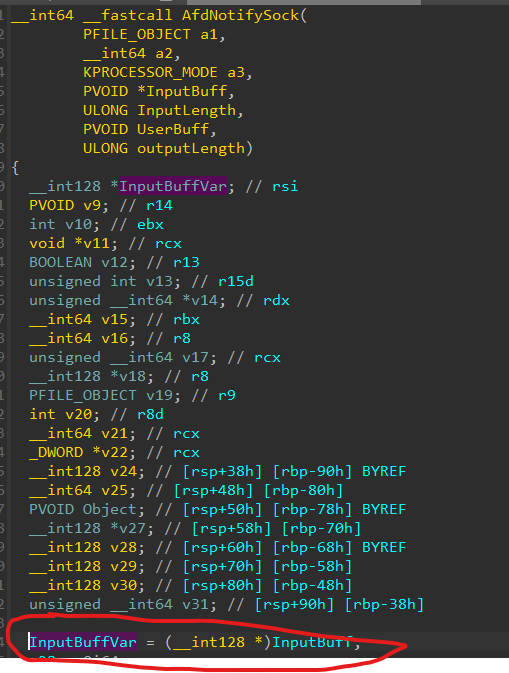
Task: Select unsigned __int64 v31 declaration
Action: click(123, 604)
